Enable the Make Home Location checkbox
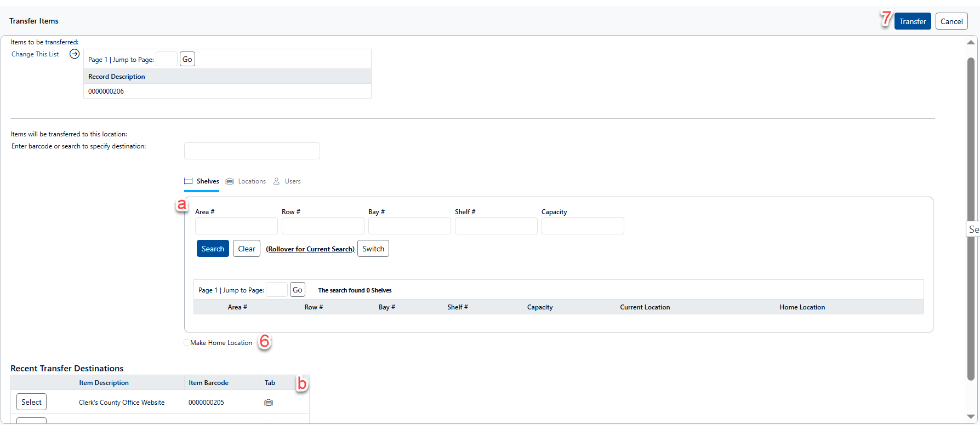This screenshot has height=425, width=980. pyautogui.click(x=187, y=343)
